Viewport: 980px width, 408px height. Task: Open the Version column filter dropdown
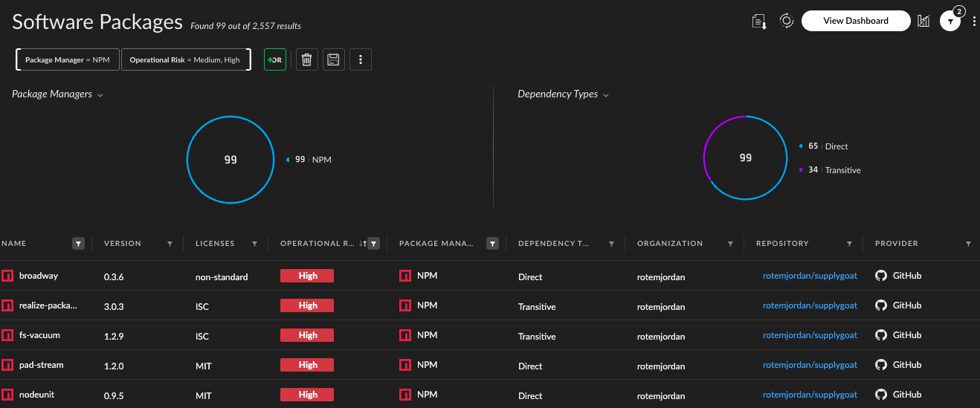click(170, 244)
